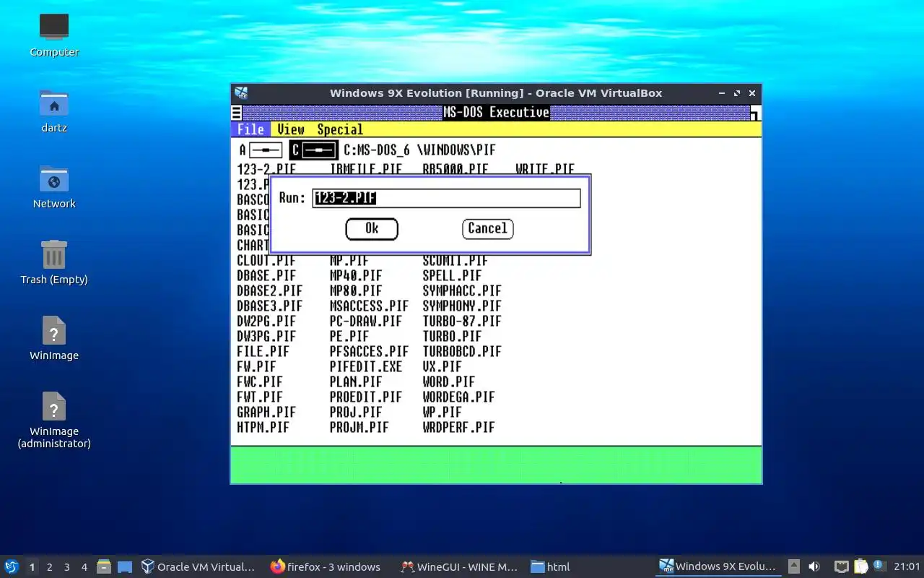924x578 pixels.
Task: Select PIFEDIT.EXE file
Action: pyautogui.click(x=366, y=366)
